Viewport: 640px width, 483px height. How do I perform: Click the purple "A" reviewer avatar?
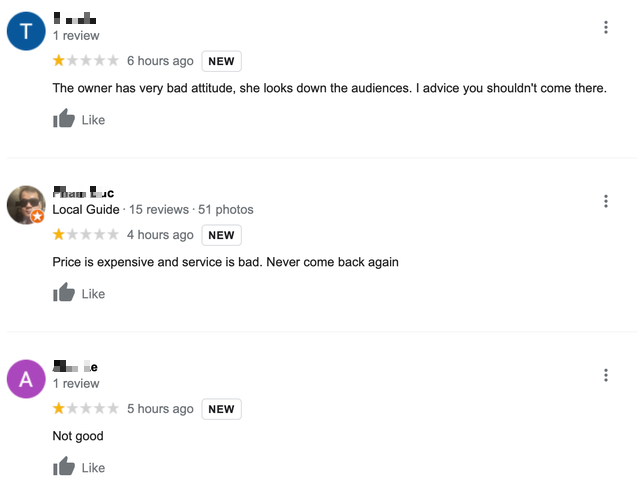coord(26,379)
